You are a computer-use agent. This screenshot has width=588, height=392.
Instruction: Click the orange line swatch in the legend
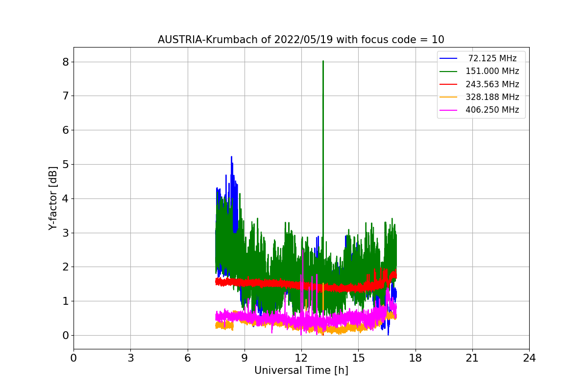click(449, 97)
